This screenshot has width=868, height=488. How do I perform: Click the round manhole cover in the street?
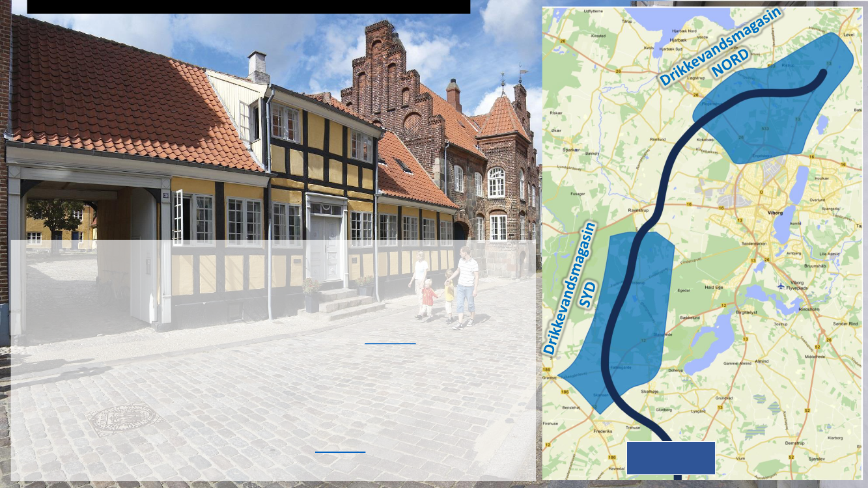pyautogui.click(x=124, y=418)
